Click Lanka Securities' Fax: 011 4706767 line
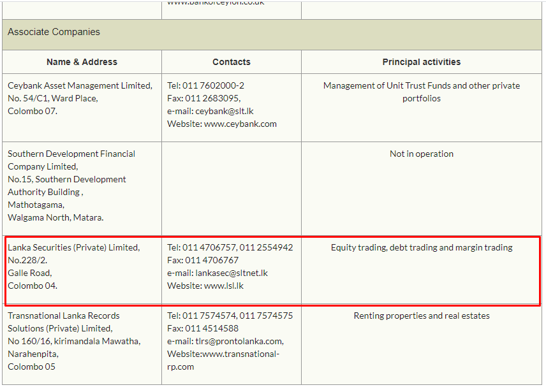546x392 pixels. [x=203, y=260]
